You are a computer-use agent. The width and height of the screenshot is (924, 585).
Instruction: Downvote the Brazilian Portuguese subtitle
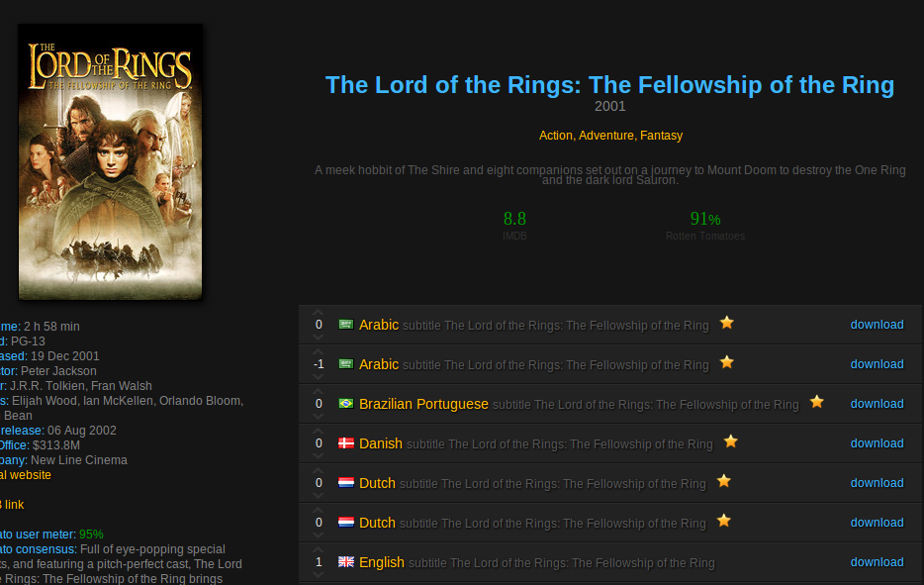(319, 416)
